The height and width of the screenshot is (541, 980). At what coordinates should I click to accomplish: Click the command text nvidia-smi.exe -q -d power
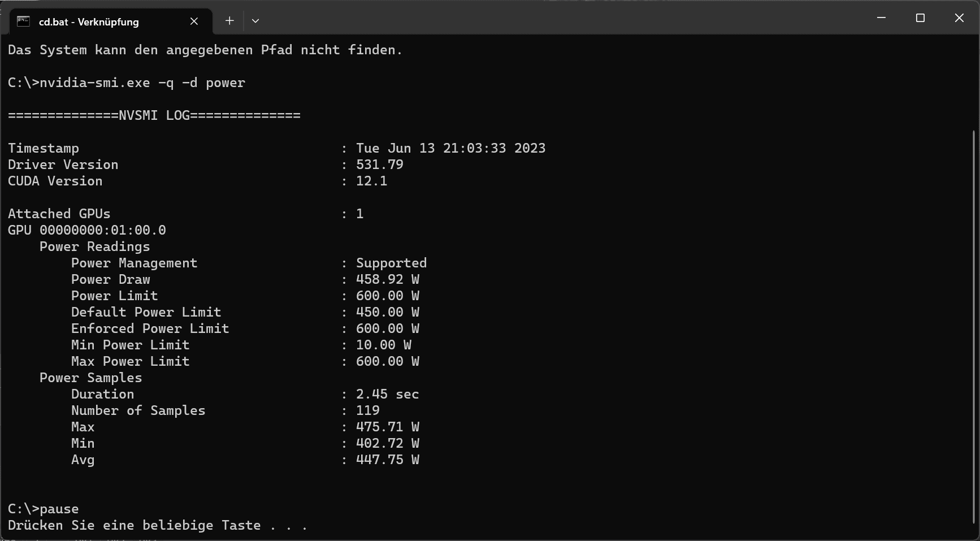(142, 83)
